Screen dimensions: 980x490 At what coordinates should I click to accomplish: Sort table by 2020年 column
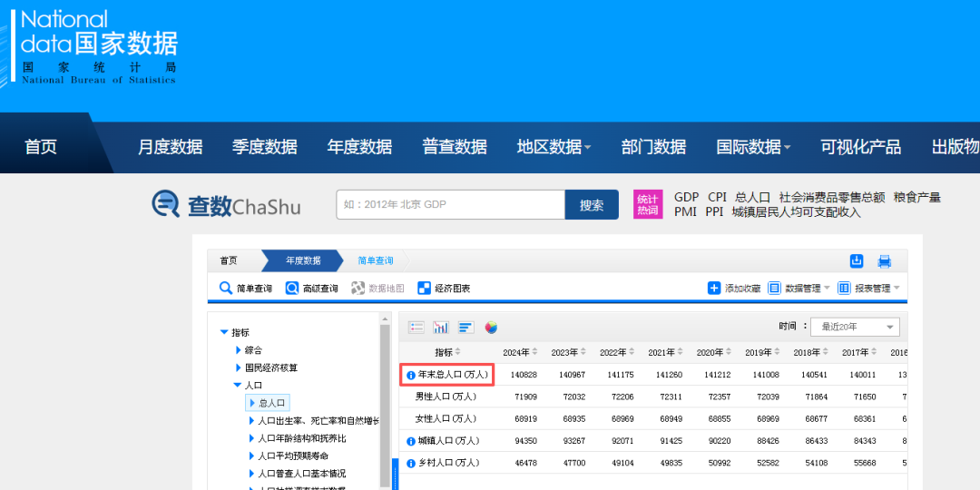coord(728,352)
